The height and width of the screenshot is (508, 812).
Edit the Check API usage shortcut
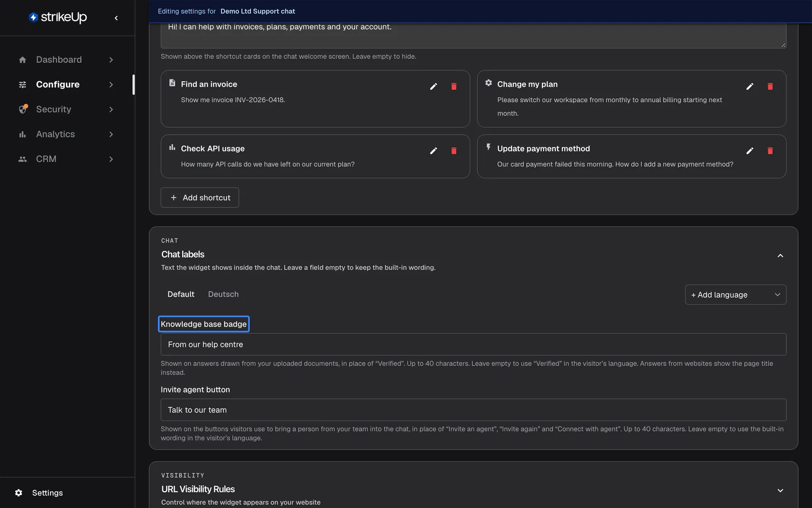[x=434, y=151]
